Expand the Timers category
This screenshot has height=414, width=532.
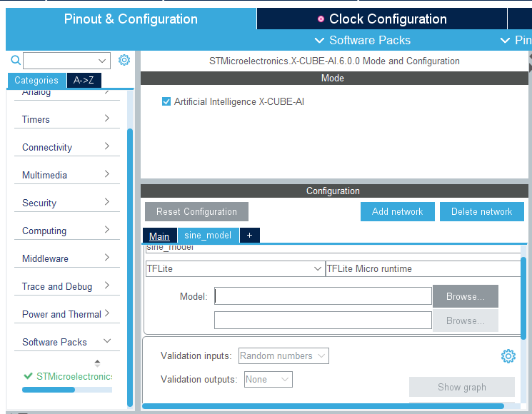click(x=67, y=119)
